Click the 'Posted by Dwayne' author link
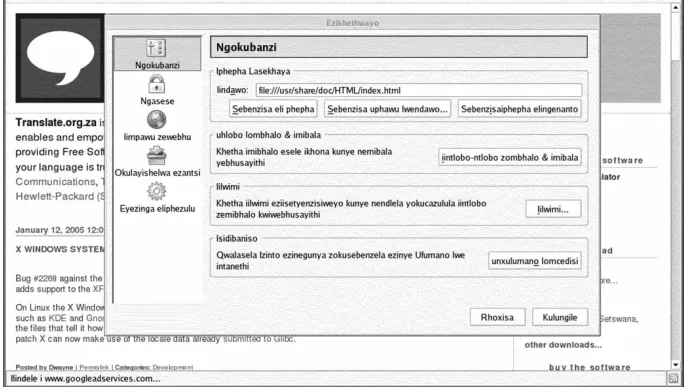 click(x=44, y=367)
